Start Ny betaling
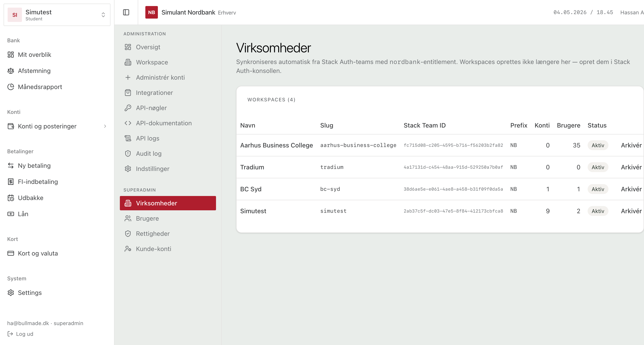The height and width of the screenshot is (345, 644). pos(34,166)
